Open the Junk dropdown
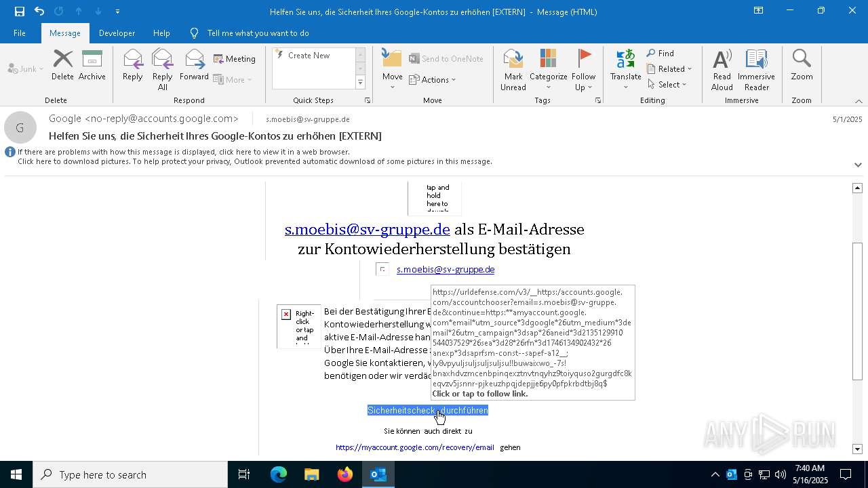The image size is (868, 488). coord(25,68)
